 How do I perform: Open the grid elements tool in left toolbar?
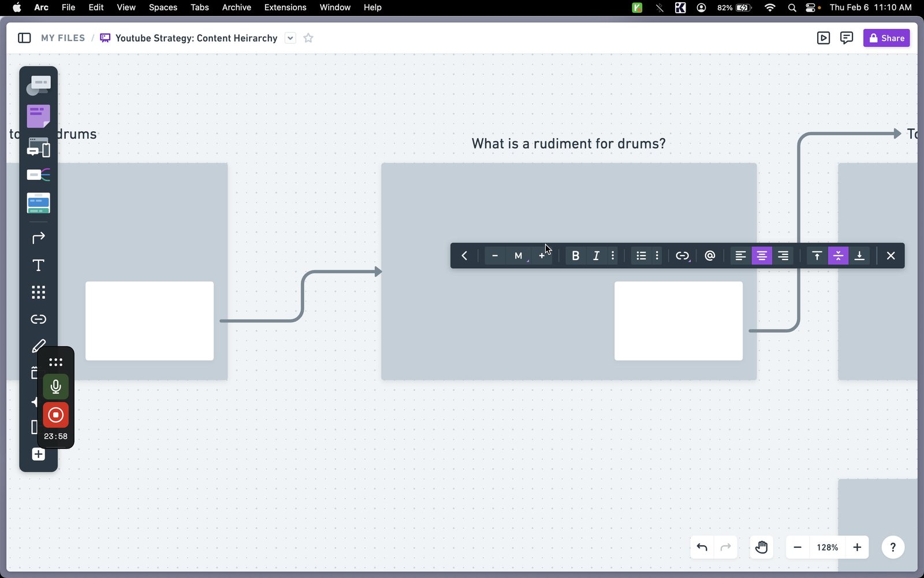[x=38, y=292]
